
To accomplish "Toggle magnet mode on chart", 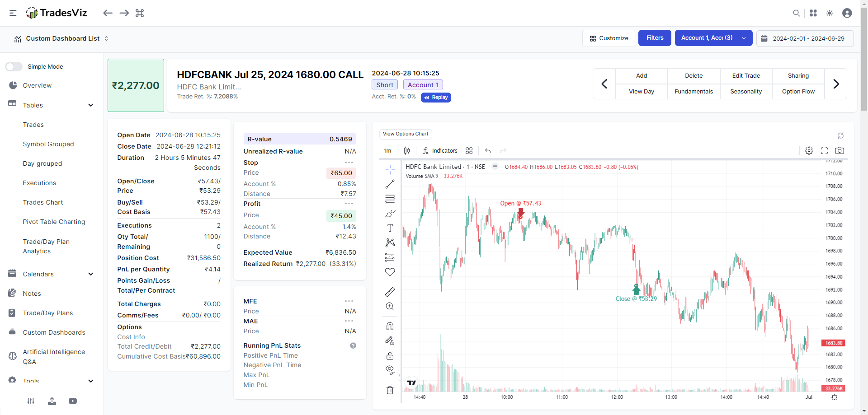I will click(390, 326).
